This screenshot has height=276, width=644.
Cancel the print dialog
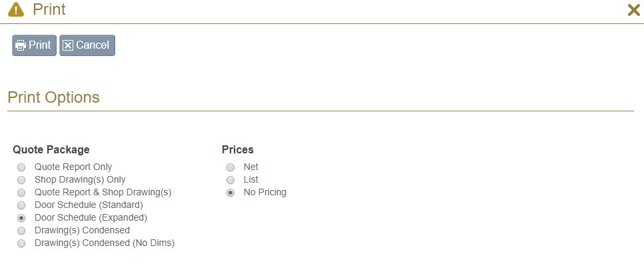coord(87,45)
